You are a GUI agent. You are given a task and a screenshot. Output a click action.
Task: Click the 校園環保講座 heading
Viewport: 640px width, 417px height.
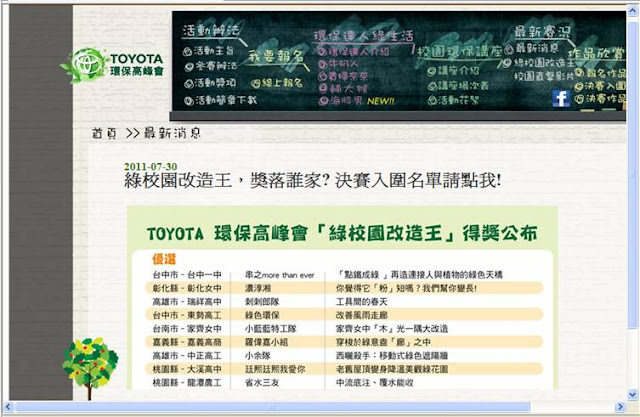click(460, 51)
